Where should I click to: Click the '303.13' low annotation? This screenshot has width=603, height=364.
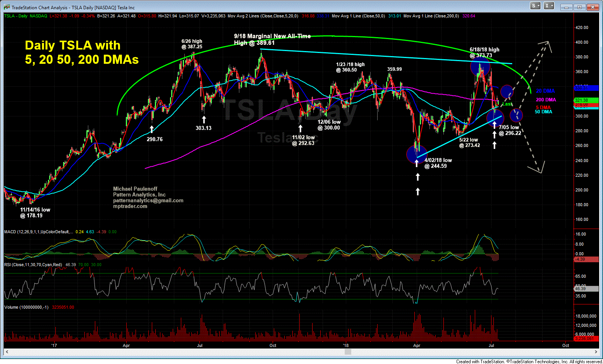click(203, 128)
